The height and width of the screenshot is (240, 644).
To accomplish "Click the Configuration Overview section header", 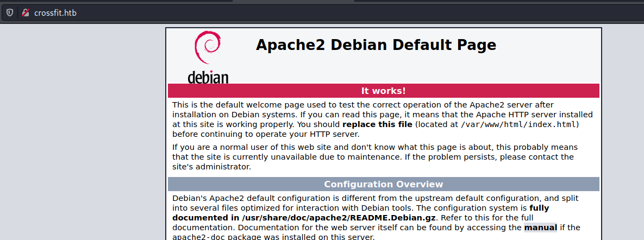I will click(384, 184).
